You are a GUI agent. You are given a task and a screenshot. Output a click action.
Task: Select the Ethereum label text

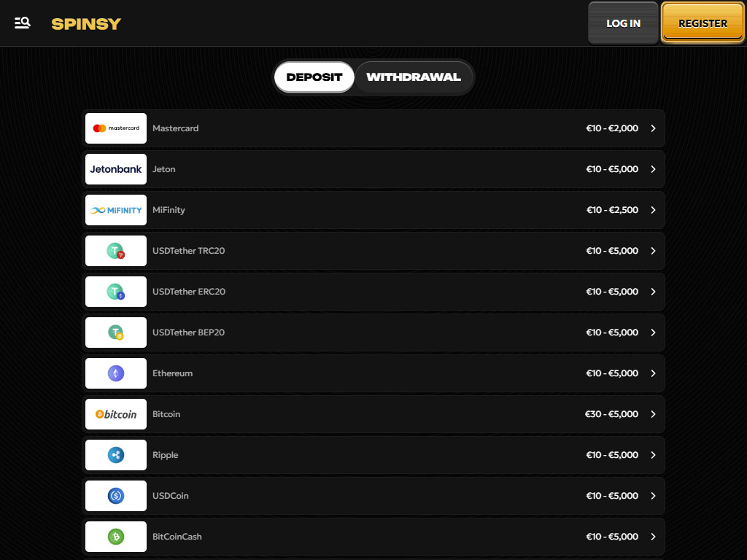[172, 373]
